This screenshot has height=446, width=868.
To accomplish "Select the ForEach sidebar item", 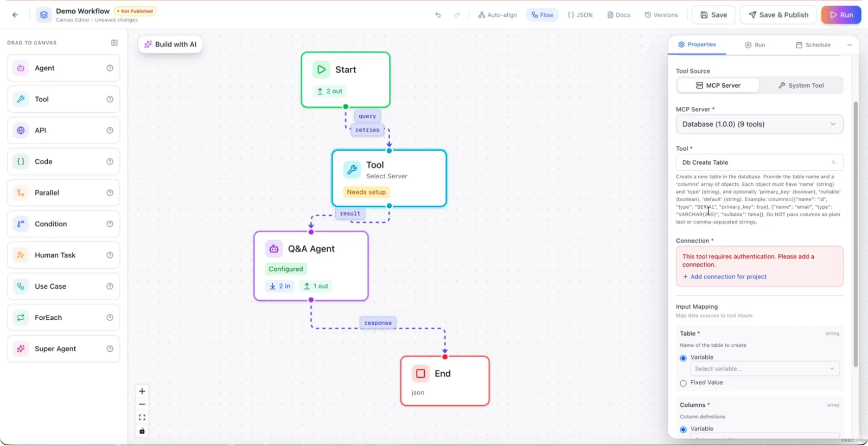I will [63, 318].
